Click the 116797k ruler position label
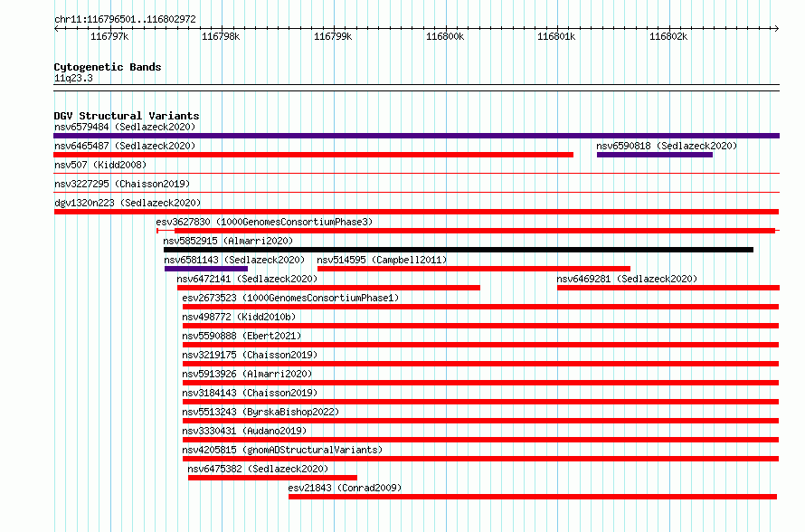The width and height of the screenshot is (805, 532). pyautogui.click(x=109, y=37)
